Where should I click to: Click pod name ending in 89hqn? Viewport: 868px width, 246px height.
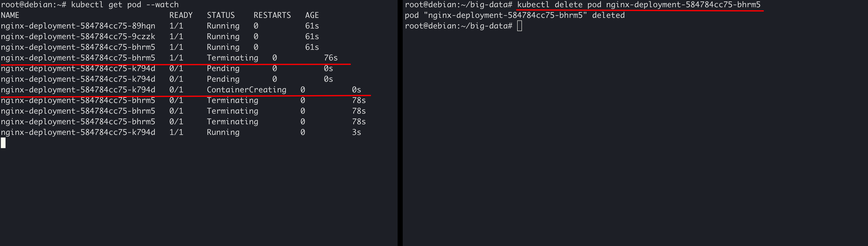pos(78,26)
